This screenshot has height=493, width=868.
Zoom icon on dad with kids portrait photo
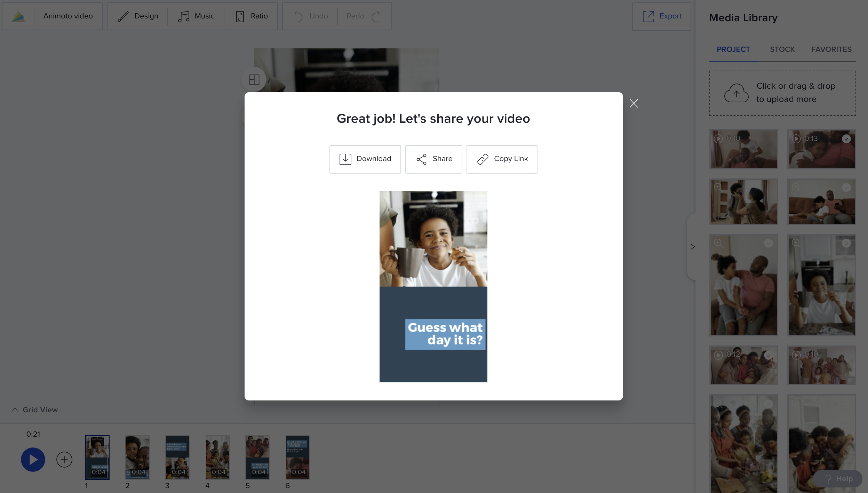point(718,243)
